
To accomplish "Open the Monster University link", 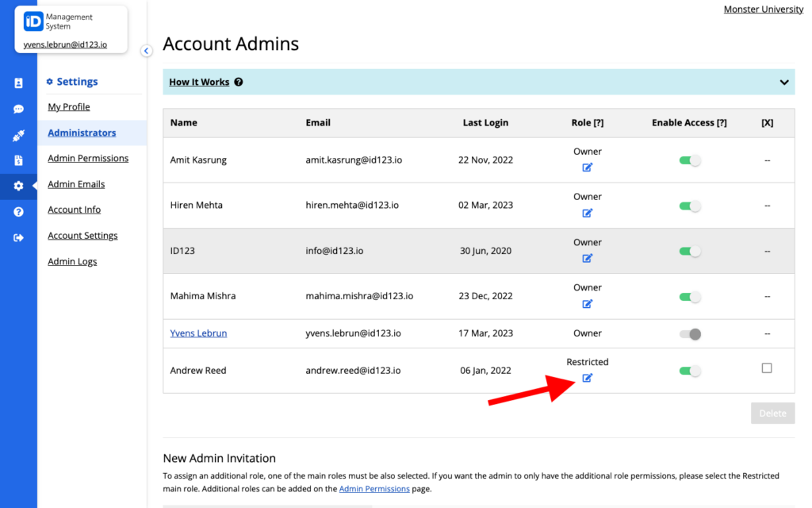I will [763, 9].
